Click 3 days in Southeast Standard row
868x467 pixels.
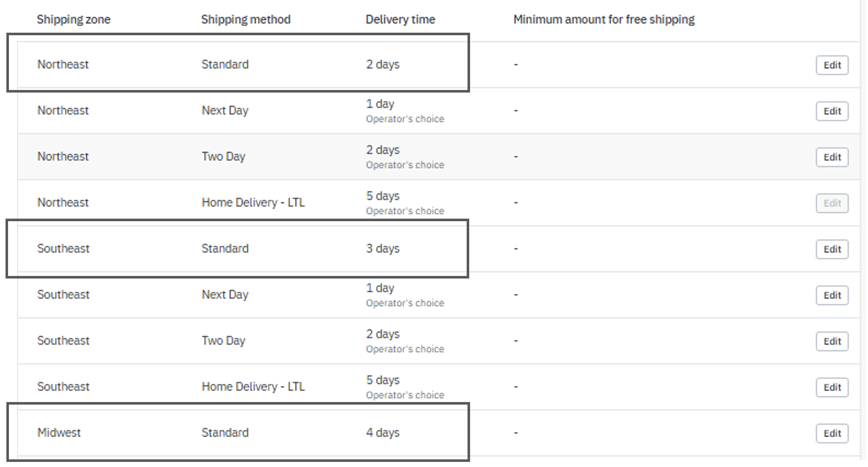click(383, 248)
